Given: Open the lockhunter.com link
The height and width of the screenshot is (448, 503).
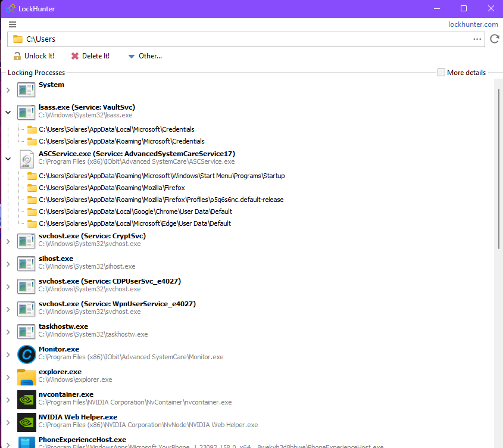Looking at the screenshot, I should tap(473, 24).
